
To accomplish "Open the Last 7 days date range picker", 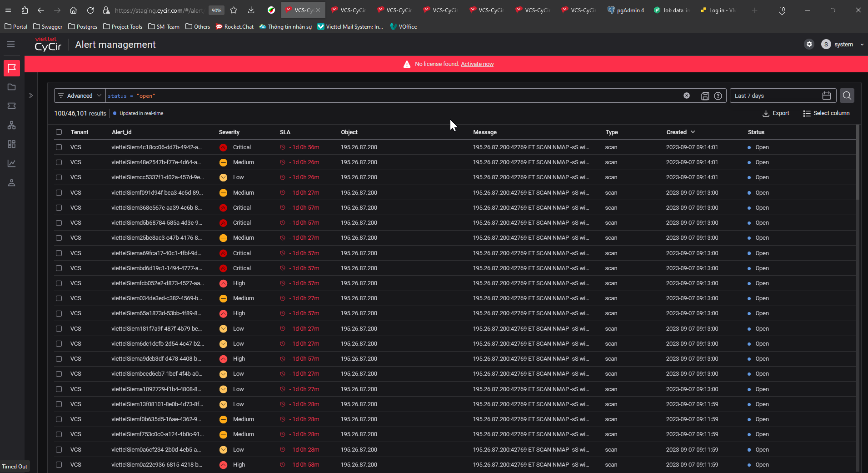I will (x=782, y=96).
